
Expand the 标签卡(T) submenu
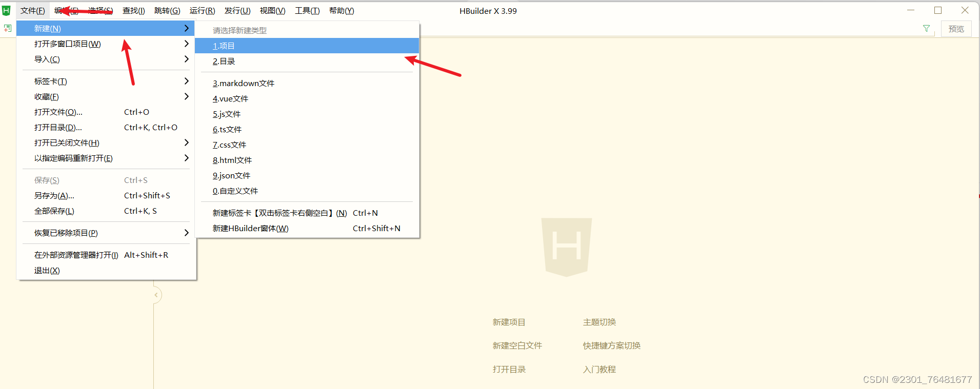(106, 81)
